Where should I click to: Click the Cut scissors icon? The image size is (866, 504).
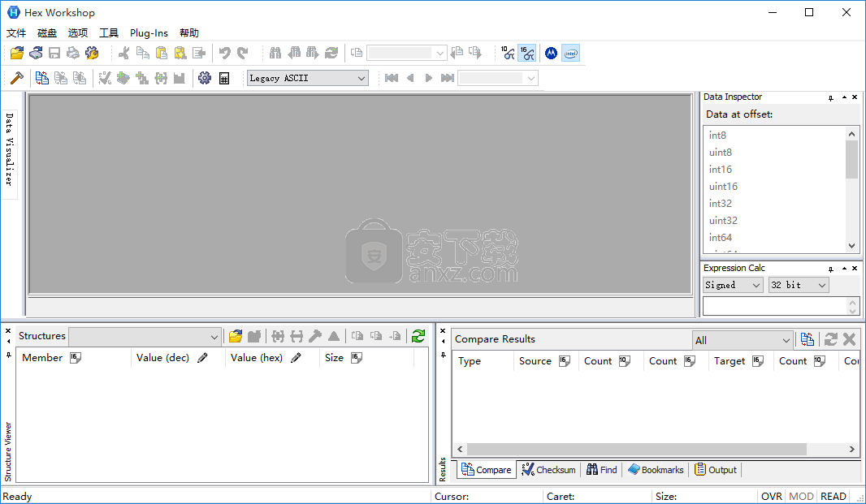[x=123, y=53]
